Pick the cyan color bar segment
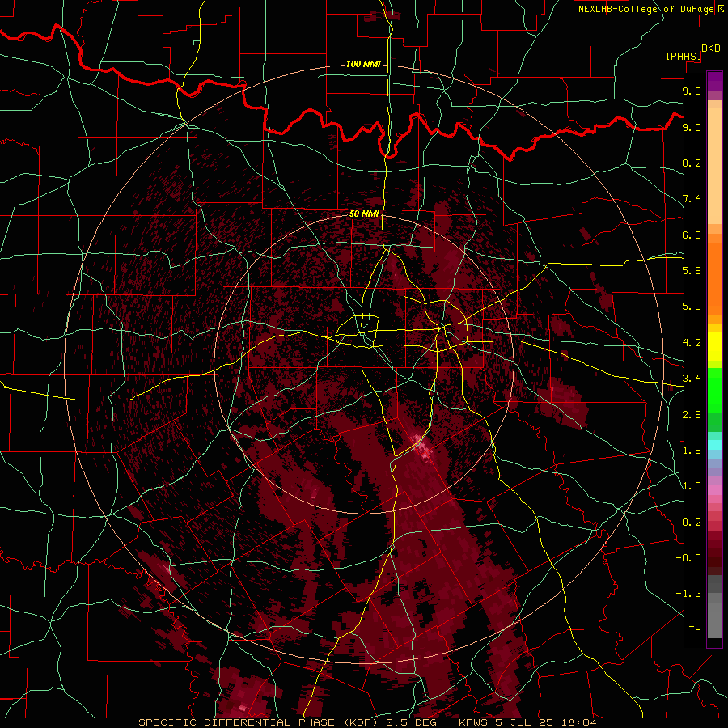Viewport: 728px width, 728px height. (x=714, y=445)
